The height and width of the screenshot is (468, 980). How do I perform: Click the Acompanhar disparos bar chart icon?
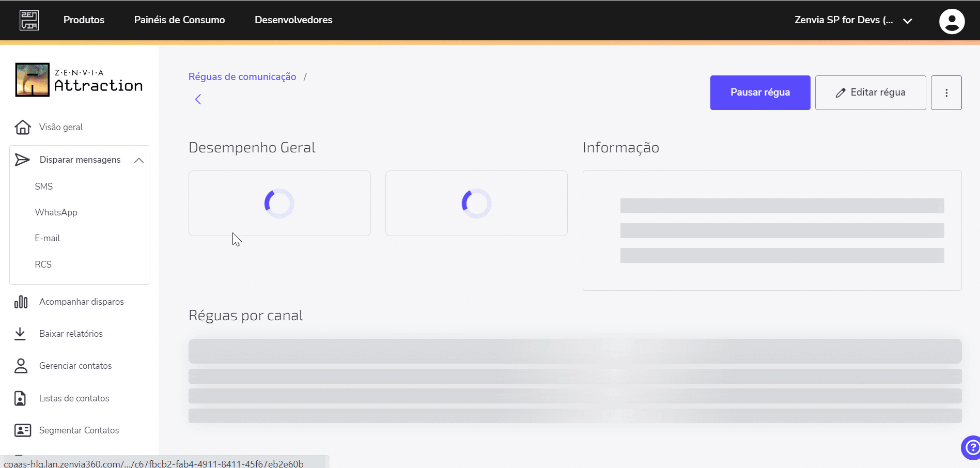(x=21, y=302)
